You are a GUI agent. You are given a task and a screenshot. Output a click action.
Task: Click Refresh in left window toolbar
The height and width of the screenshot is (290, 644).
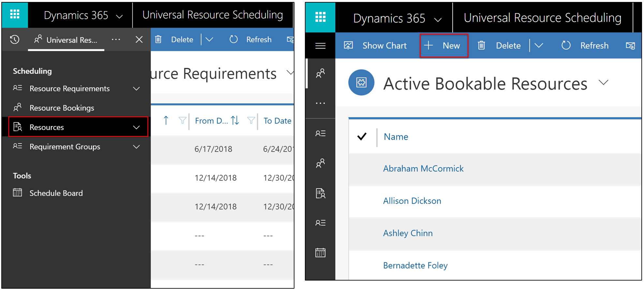coord(250,39)
